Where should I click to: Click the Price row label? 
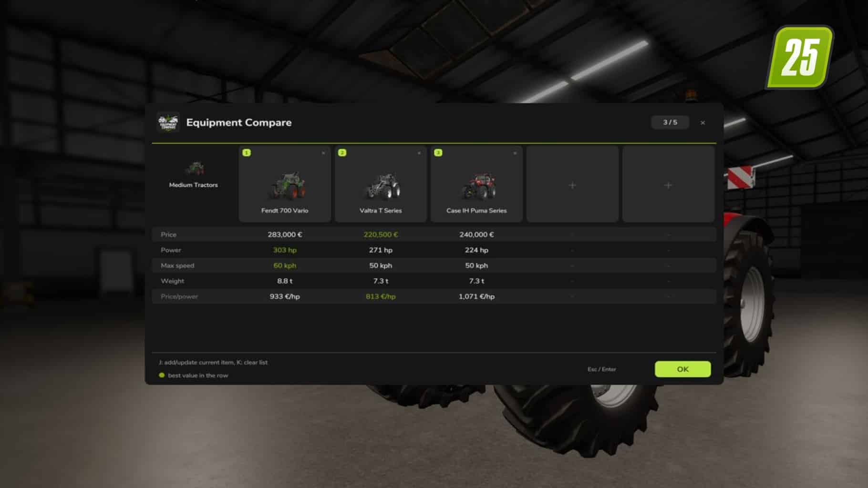(168, 234)
